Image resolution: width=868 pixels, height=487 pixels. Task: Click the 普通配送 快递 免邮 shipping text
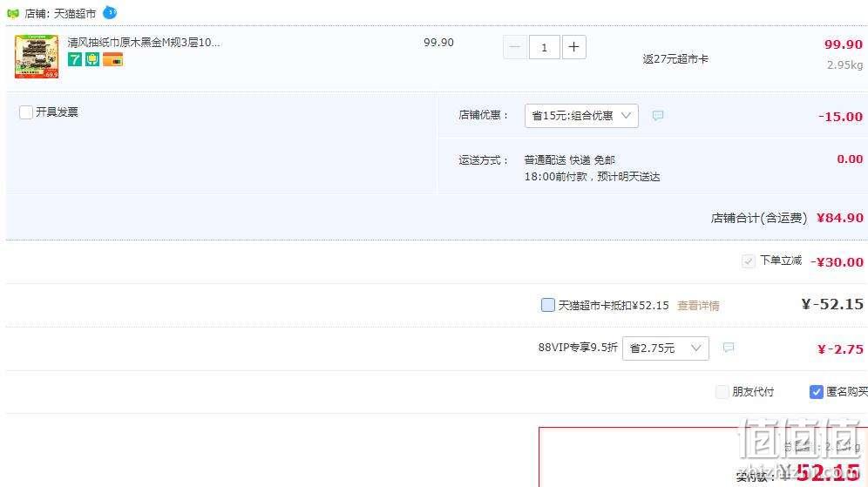[x=570, y=160]
